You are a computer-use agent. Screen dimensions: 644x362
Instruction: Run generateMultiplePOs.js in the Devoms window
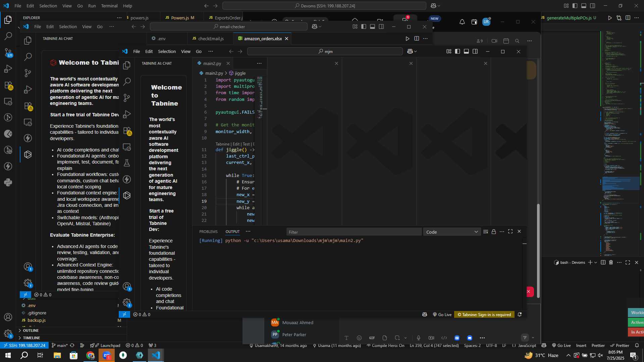coord(610,18)
